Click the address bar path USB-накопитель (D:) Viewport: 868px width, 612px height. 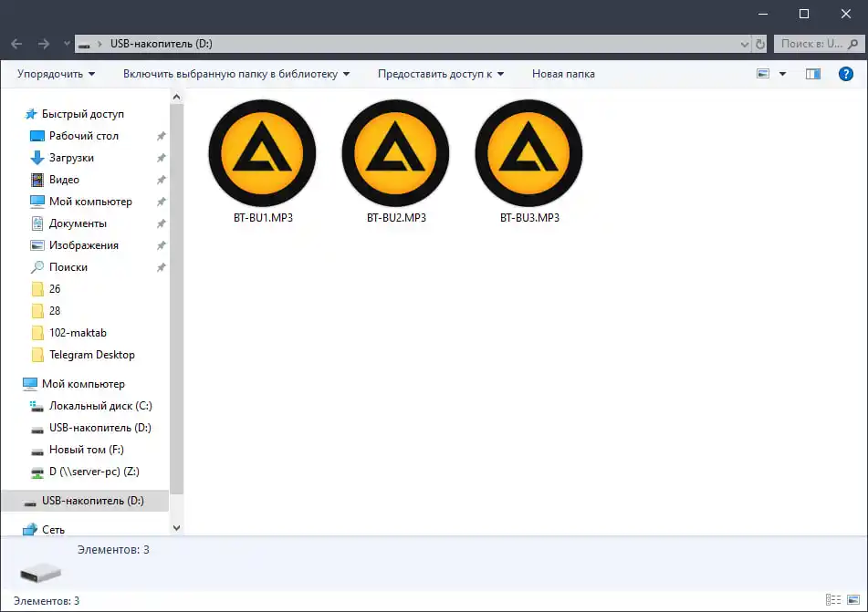161,44
